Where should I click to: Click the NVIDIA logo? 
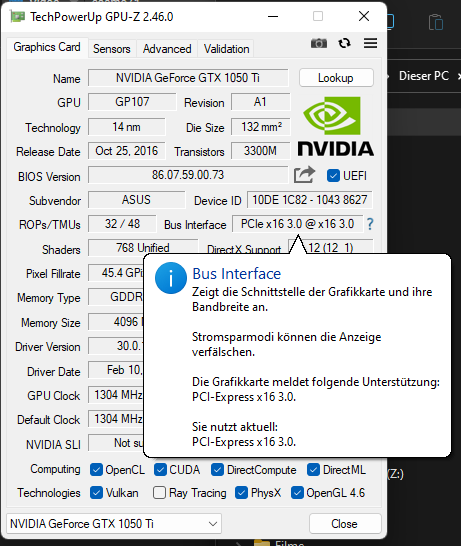click(336, 126)
